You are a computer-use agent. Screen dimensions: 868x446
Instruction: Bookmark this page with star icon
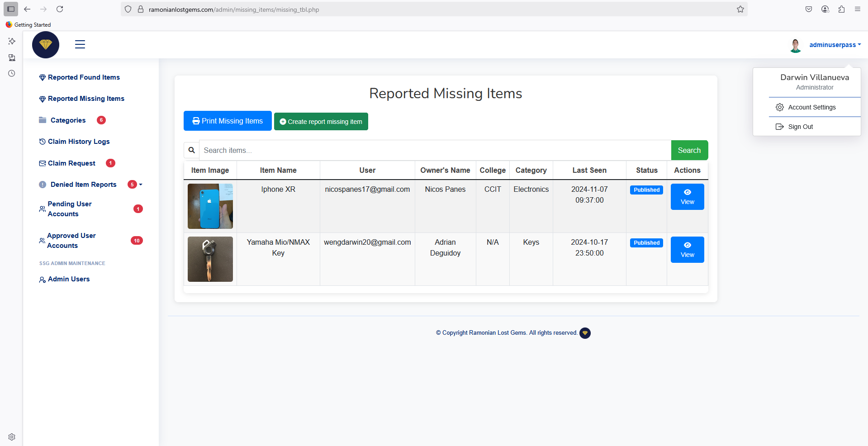740,9
